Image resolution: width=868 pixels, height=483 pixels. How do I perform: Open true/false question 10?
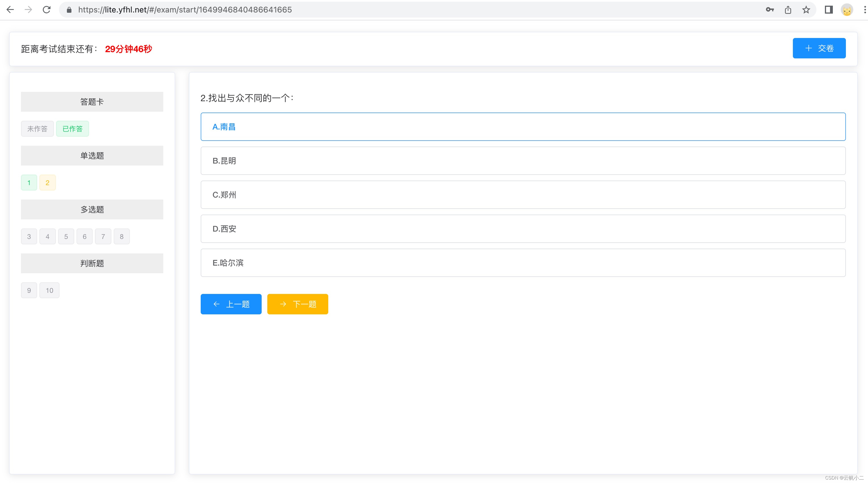pyautogui.click(x=50, y=290)
